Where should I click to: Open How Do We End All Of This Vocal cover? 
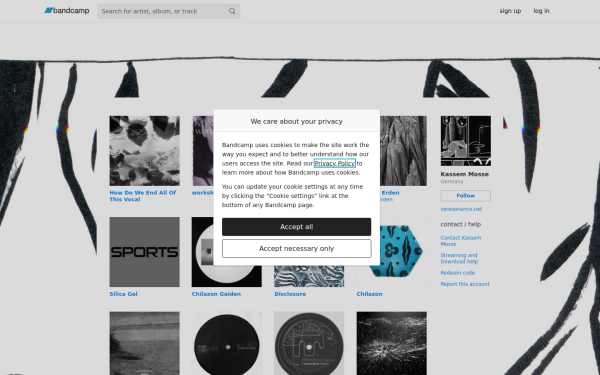(x=144, y=151)
